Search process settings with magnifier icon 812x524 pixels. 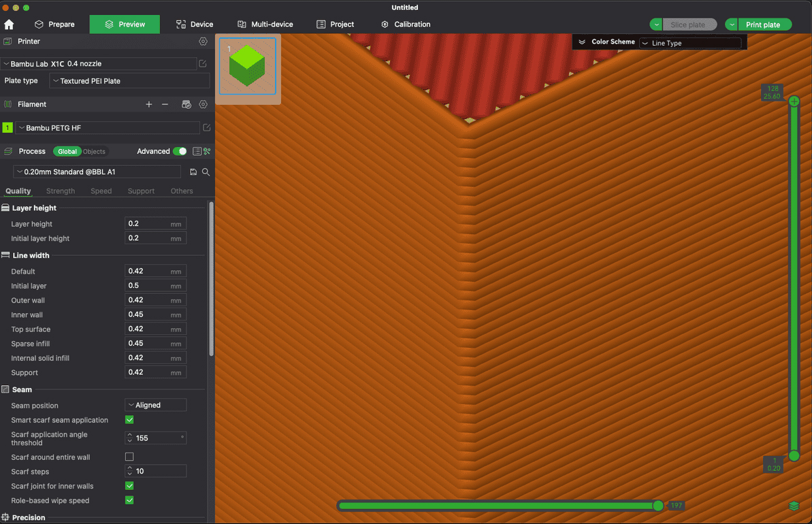point(206,172)
